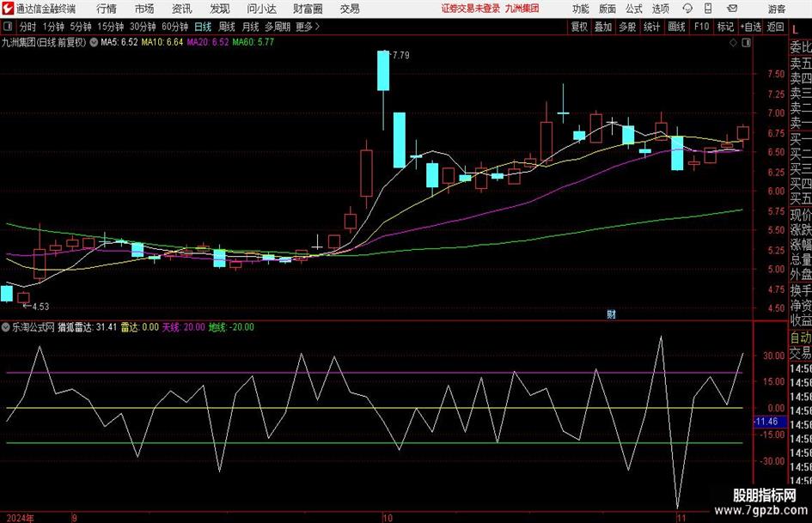Image resolution: width=812 pixels, height=523 pixels.
Task: Click the 叠加 overlay toolbar button
Action: tap(603, 27)
